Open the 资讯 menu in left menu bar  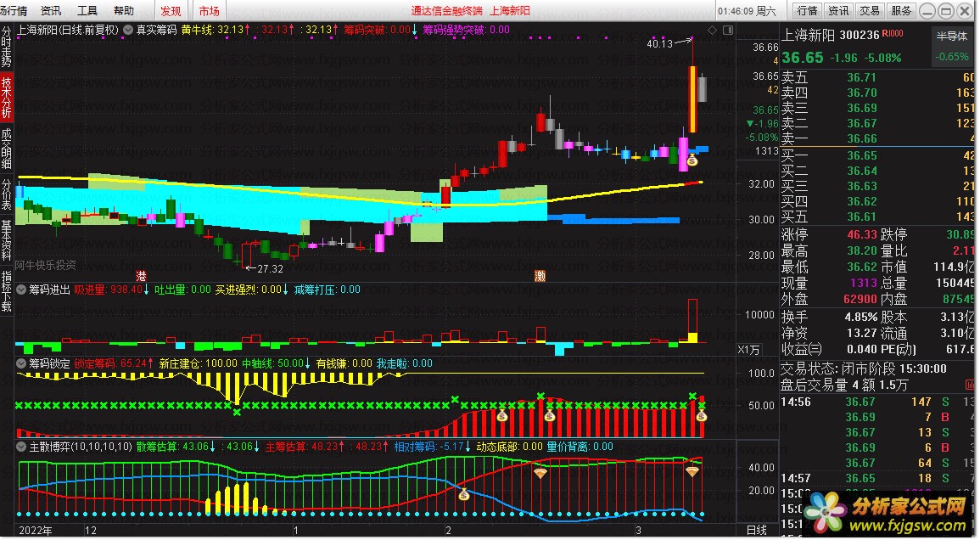(x=51, y=11)
